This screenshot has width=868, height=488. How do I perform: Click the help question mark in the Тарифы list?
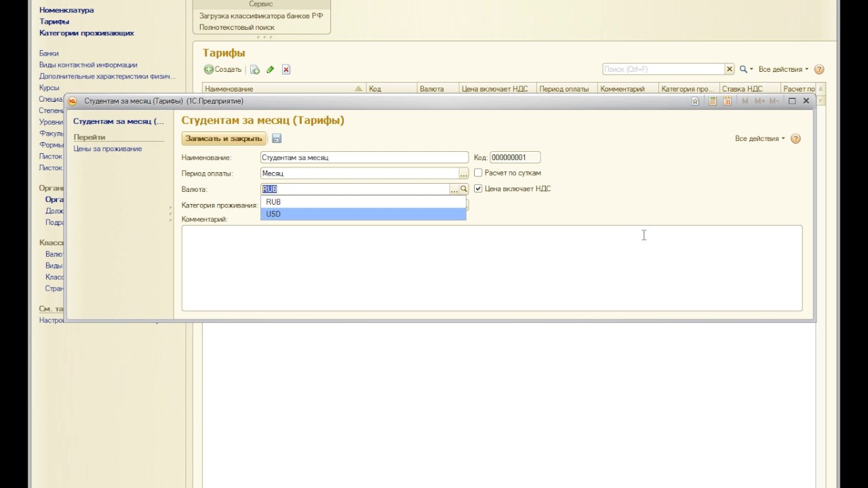point(819,69)
